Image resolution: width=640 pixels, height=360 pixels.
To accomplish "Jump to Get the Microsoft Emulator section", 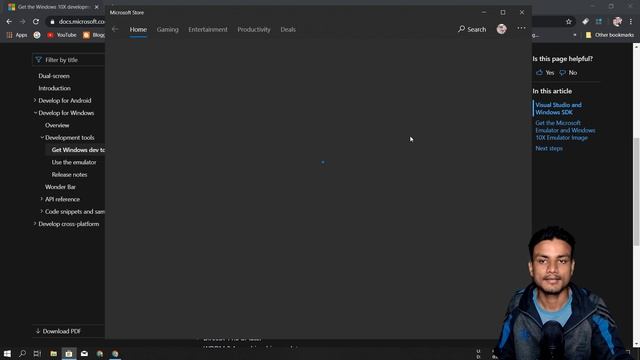I will 565,130.
